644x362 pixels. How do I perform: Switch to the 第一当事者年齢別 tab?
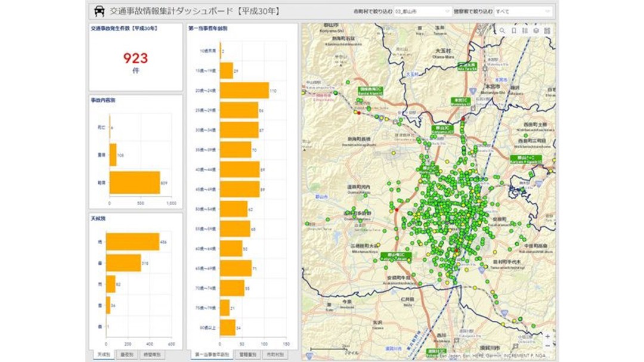pos(212,355)
